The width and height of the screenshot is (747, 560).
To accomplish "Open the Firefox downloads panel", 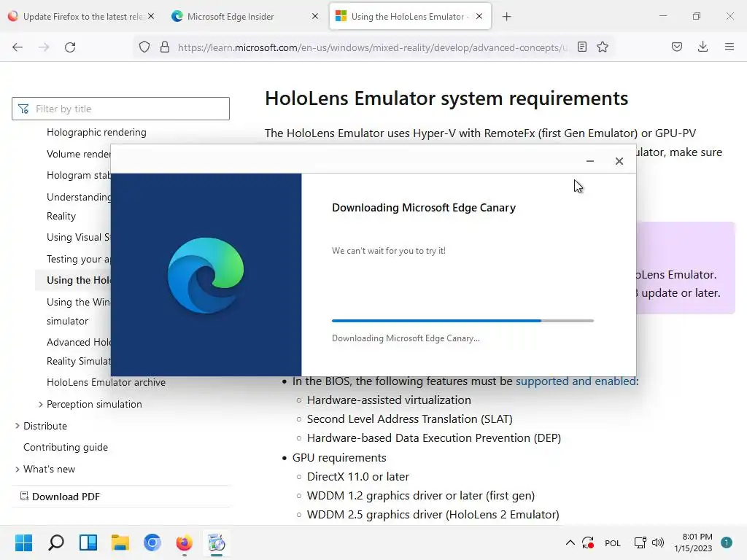I will pyautogui.click(x=703, y=47).
